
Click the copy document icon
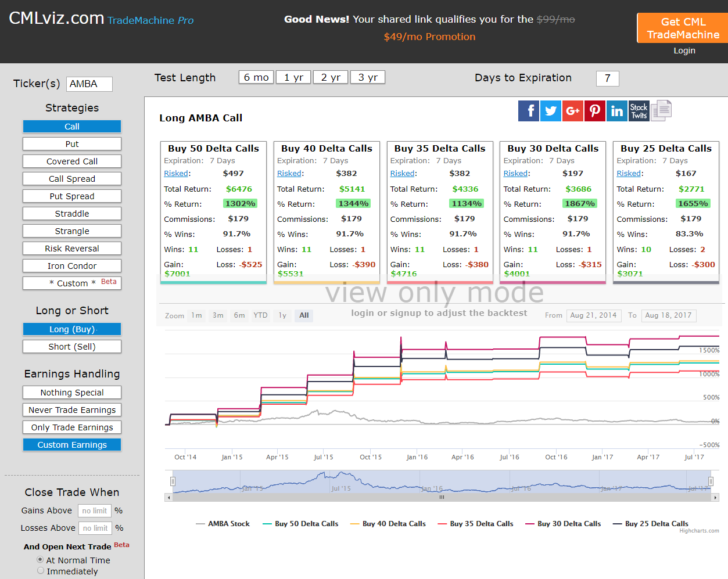coord(661,110)
